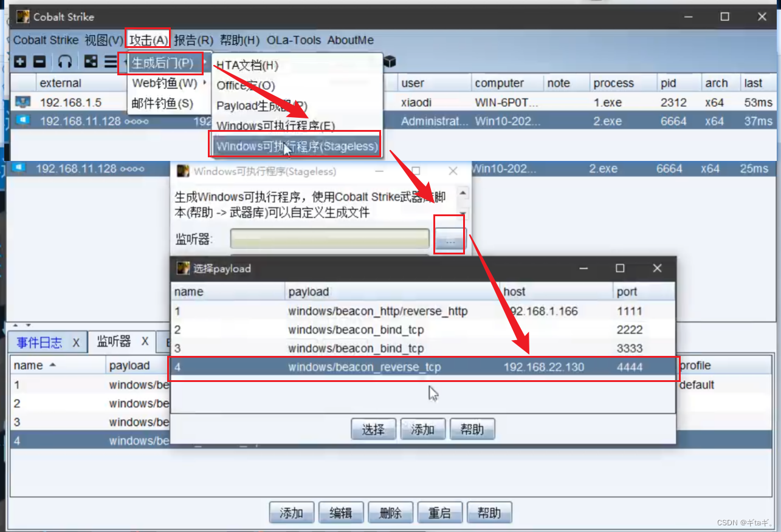Click Windows icon of the 25ms session row
Viewport: 781px width, 532px height.
tap(19, 168)
